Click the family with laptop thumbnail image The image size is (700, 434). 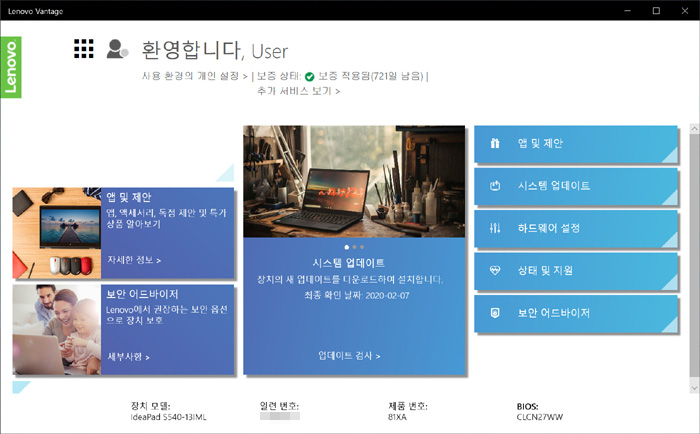(57, 330)
